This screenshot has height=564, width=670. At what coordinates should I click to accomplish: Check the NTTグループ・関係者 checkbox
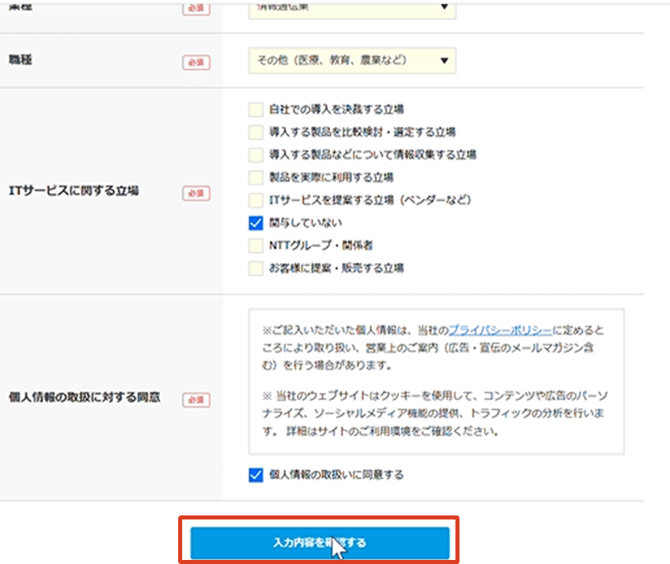point(256,245)
